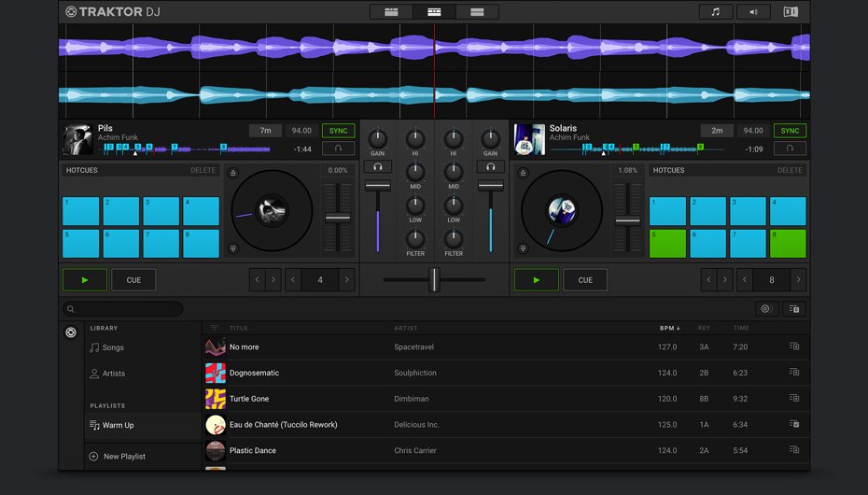Sort tracks by BPM column header

tap(669, 329)
